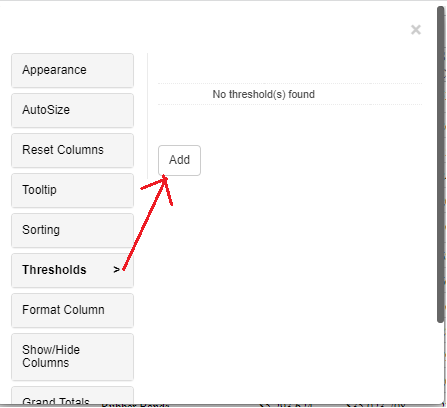The image size is (447, 408).
Task: Click the chevron beside Thresholds
Action: [x=116, y=270]
